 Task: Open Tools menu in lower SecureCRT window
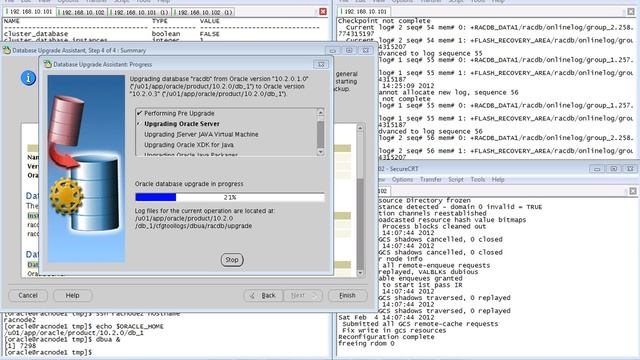478,180
